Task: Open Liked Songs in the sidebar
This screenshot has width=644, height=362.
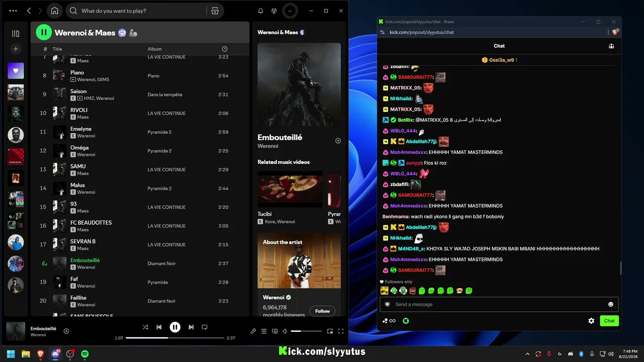Action: pos(16,71)
